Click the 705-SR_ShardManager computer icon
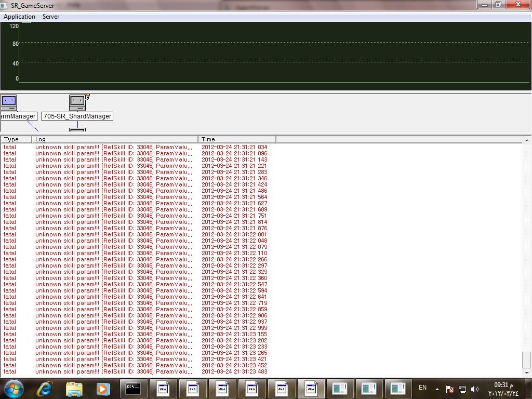 click(x=78, y=102)
